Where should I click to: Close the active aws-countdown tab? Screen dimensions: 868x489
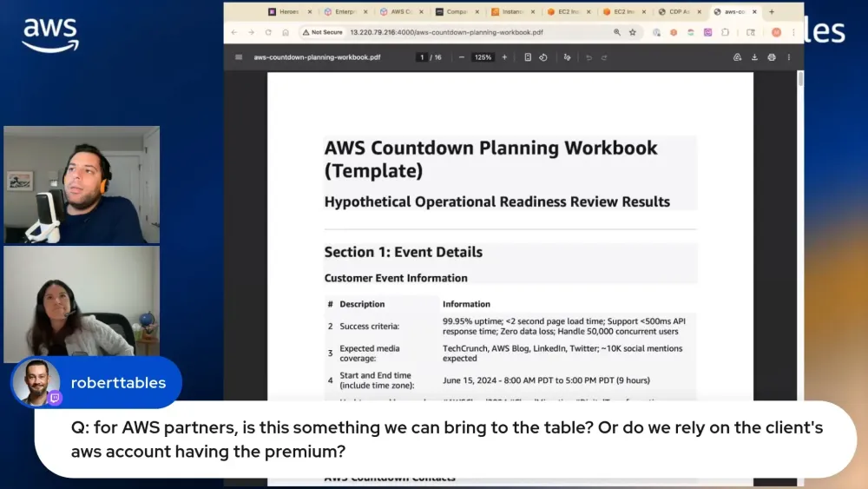coord(754,11)
